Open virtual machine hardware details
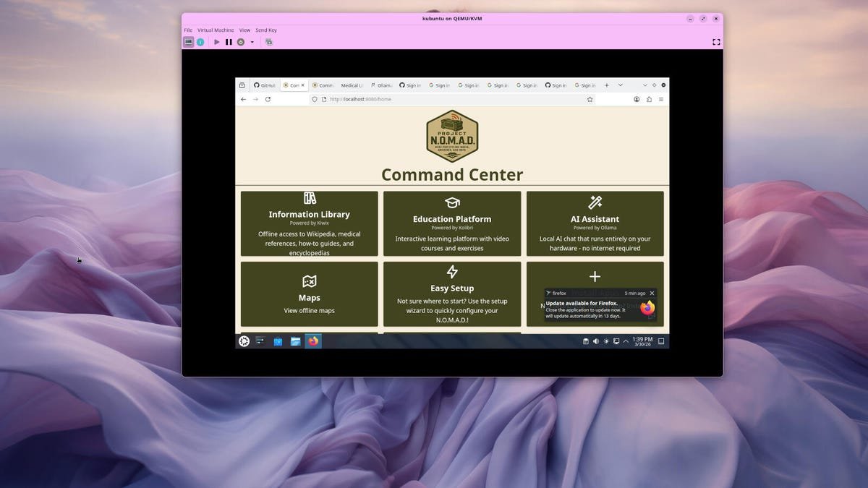Screen dimensions: 868x488 [200, 41]
